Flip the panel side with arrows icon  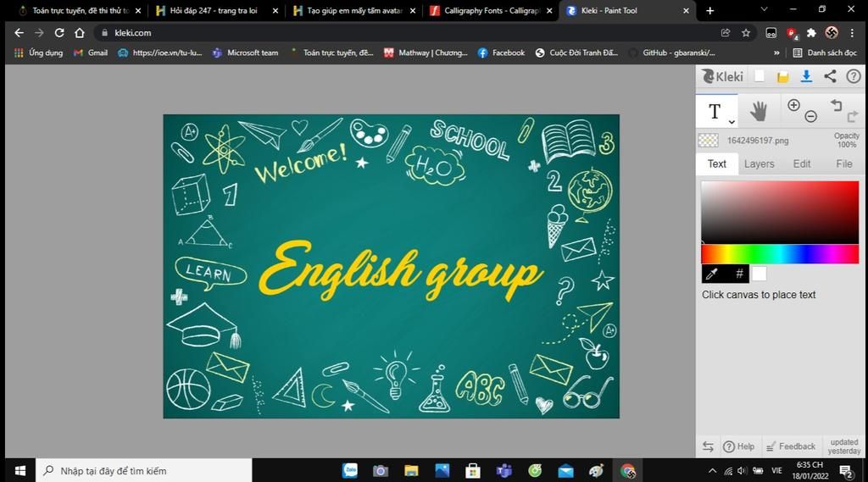(x=708, y=446)
